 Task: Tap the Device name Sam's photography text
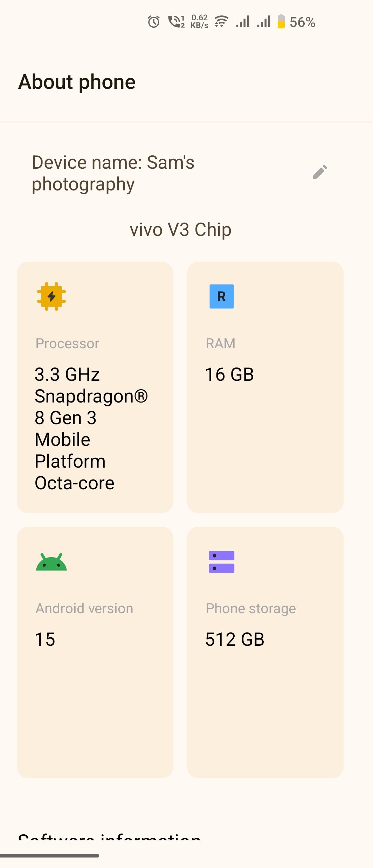[x=113, y=173]
